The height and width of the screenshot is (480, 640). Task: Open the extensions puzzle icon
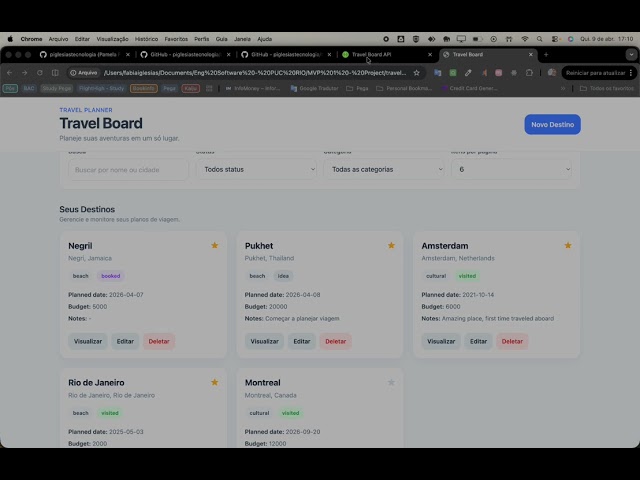pos(529,73)
